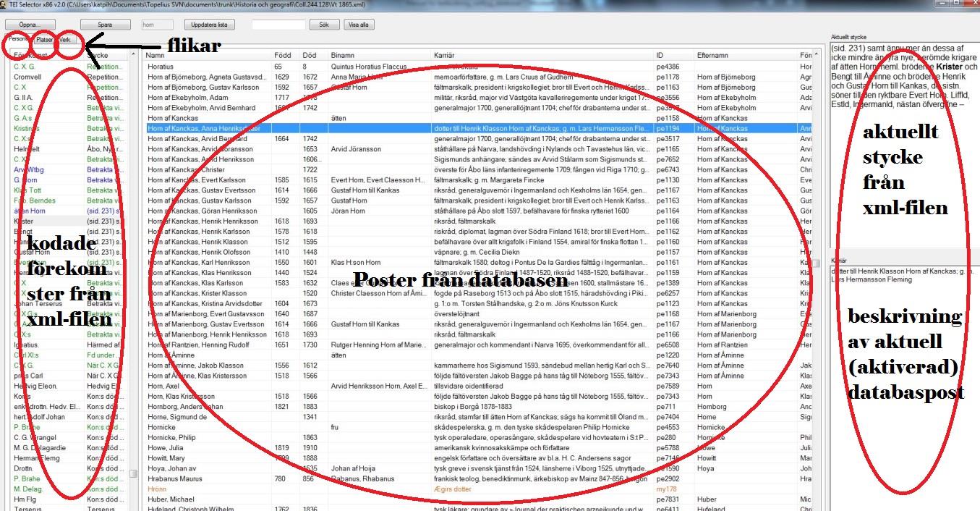Screen dimensions: 980x511
Task: Select row 'Howe, Julia'
Action: [x=477, y=448]
